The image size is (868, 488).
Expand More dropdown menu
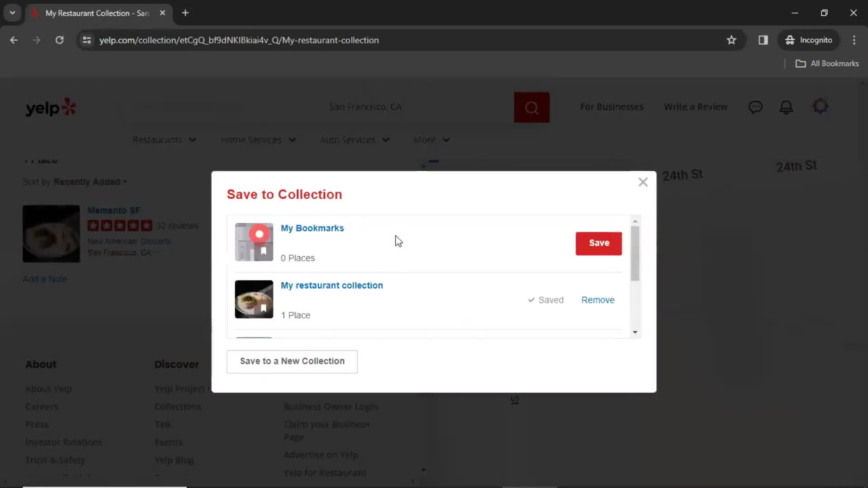click(432, 140)
